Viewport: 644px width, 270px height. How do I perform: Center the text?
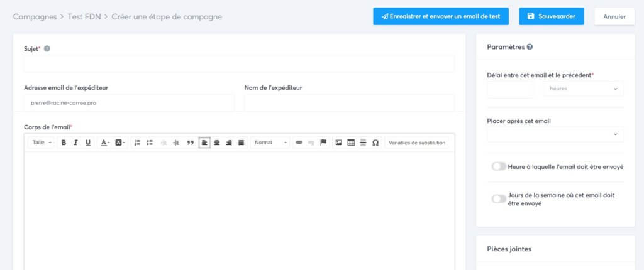(x=217, y=143)
